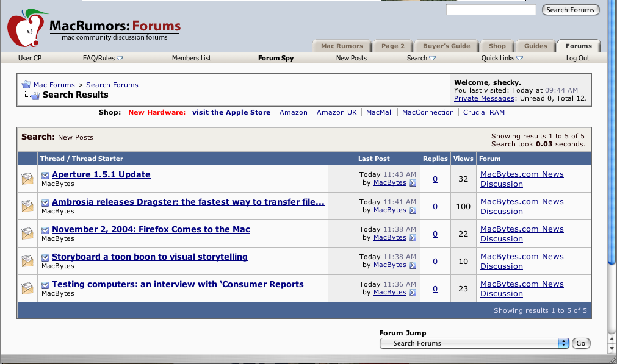617x364 pixels.
Task: Click the envelope icon for Storyboard a toon boon thread
Action: click(x=27, y=261)
